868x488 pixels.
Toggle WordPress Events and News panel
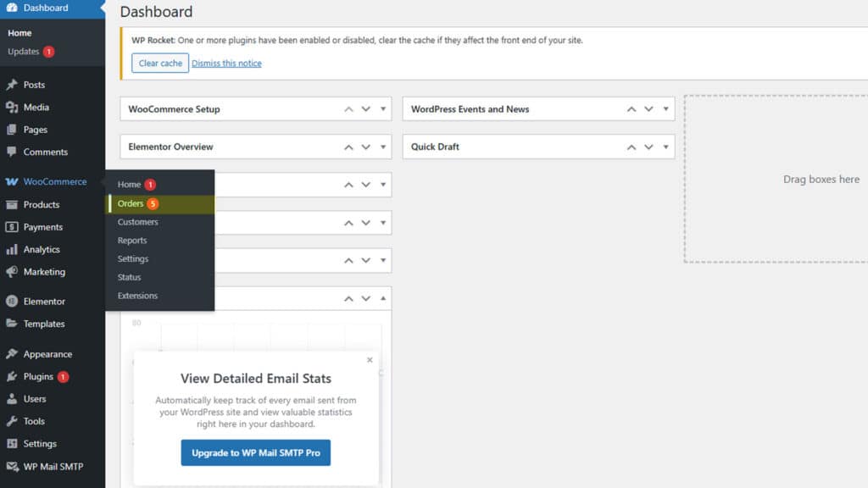point(666,109)
